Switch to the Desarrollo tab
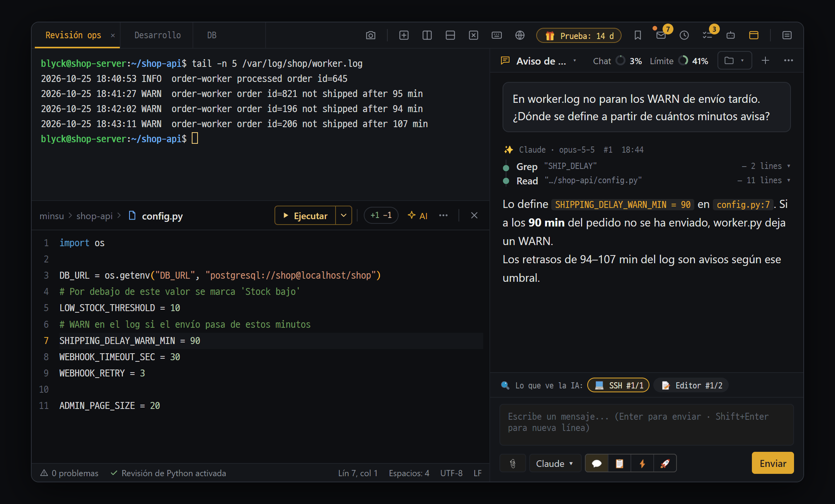The width and height of the screenshot is (835, 504). click(157, 35)
